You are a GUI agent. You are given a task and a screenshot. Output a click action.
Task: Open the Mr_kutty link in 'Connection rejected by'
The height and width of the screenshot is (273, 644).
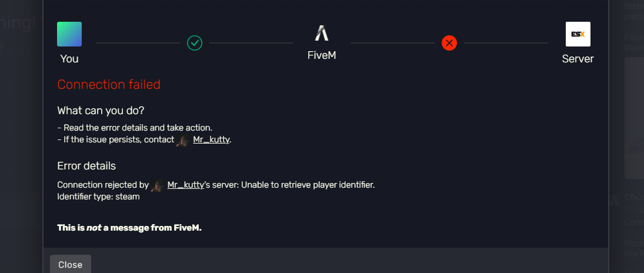(x=185, y=185)
